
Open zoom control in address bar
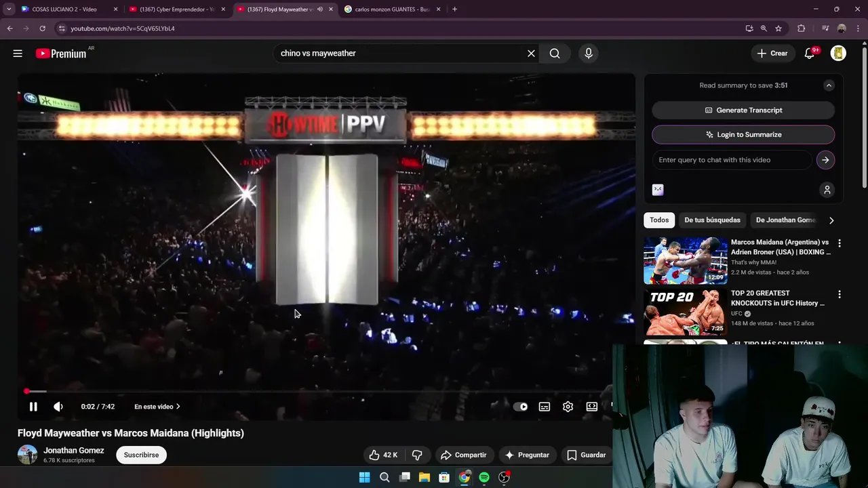[x=764, y=28]
